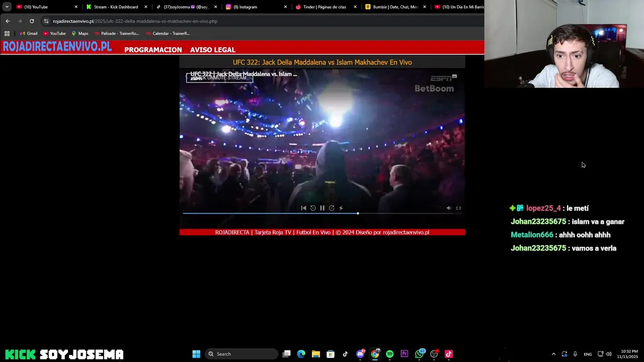The image size is (644, 362).
Task: Enter fullscreen on the video player
Action: (x=458, y=208)
